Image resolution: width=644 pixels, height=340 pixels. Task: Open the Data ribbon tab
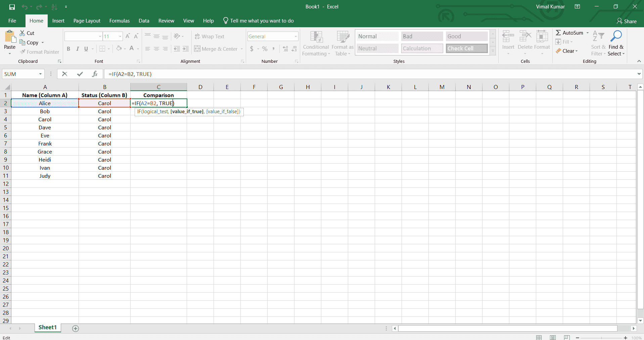coord(144,20)
